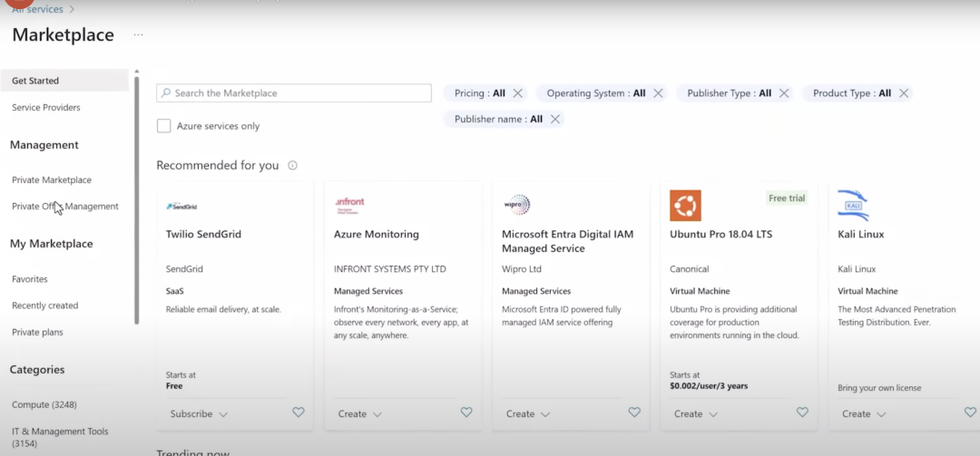The image size is (980, 456).
Task: Expand the Create dropdown for Azure Monitoring
Action: [360, 414]
